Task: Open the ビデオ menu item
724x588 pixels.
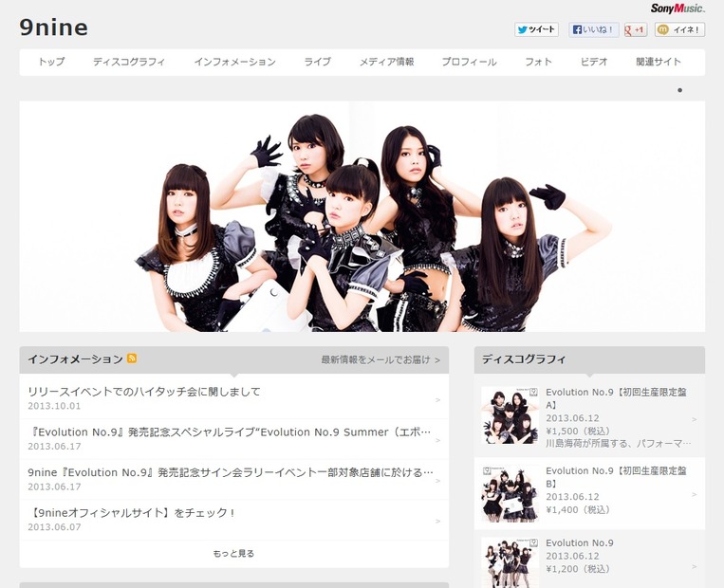Action: pos(594,62)
